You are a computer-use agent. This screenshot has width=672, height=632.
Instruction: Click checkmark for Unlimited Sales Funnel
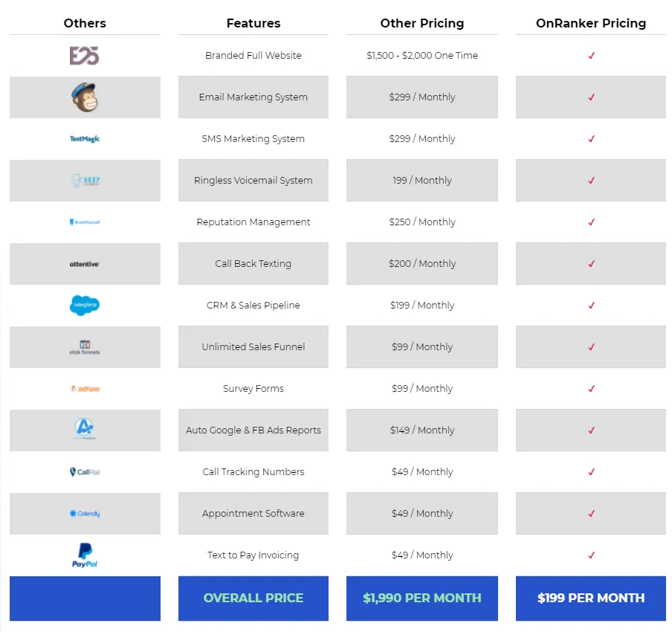[591, 346]
